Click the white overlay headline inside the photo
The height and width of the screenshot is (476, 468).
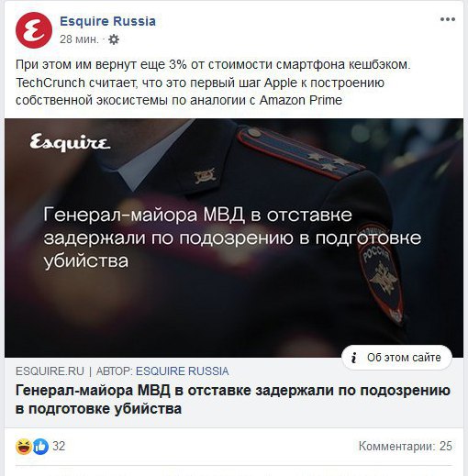pos(232,238)
